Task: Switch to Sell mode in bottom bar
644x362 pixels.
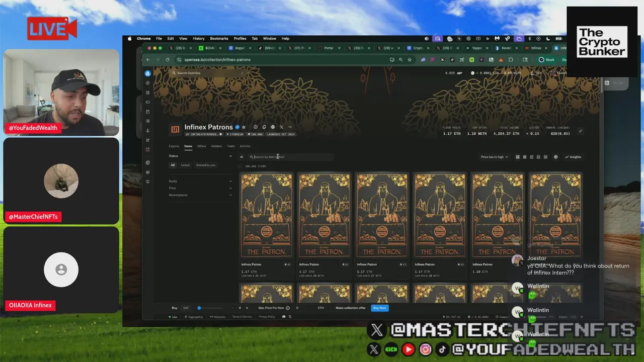Action: [186, 308]
